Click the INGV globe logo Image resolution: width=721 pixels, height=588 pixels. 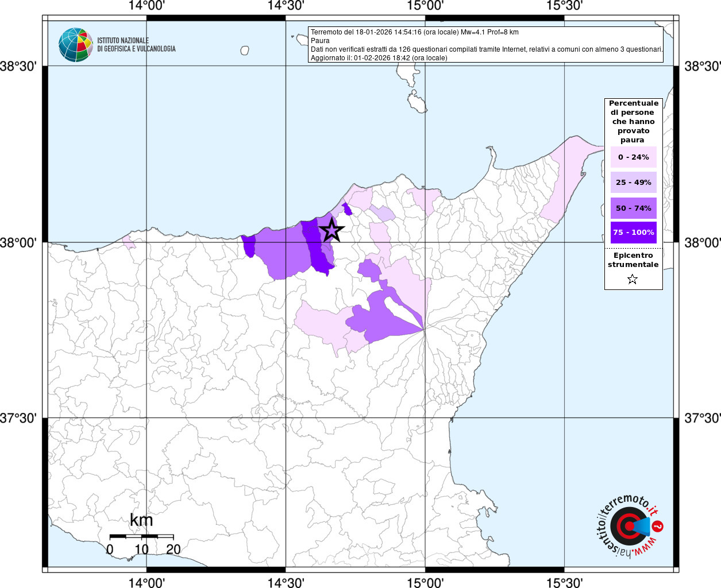tap(75, 45)
